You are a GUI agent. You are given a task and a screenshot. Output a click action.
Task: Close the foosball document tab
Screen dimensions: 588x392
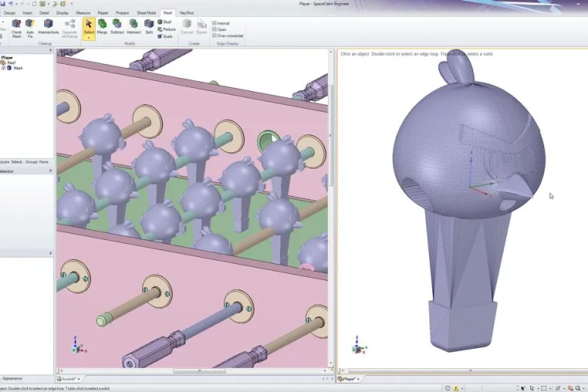[79, 379]
